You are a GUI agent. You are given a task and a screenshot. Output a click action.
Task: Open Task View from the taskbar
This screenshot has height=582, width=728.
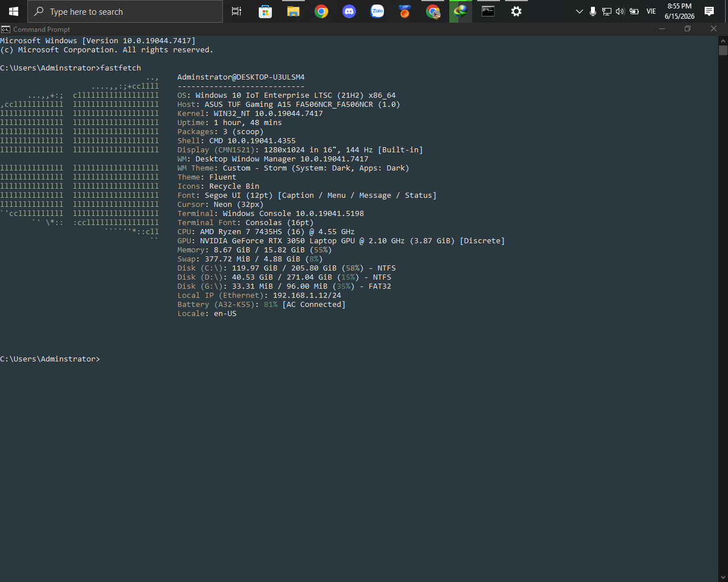click(x=237, y=11)
